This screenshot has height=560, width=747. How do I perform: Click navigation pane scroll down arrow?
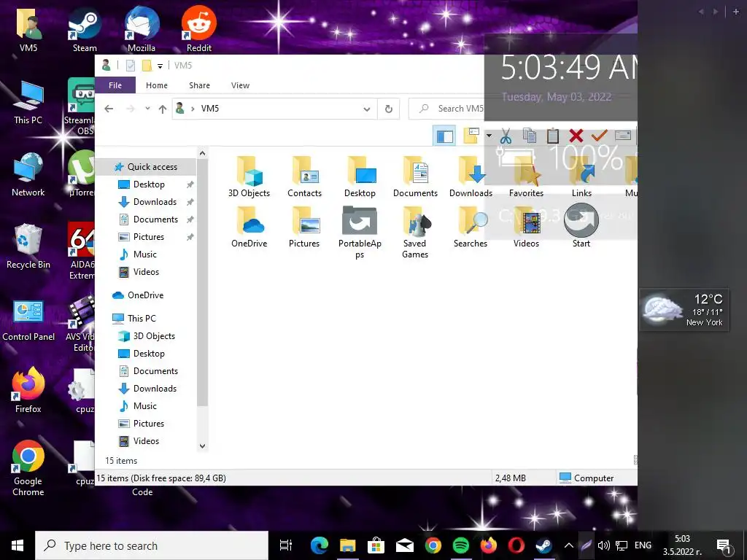203,446
